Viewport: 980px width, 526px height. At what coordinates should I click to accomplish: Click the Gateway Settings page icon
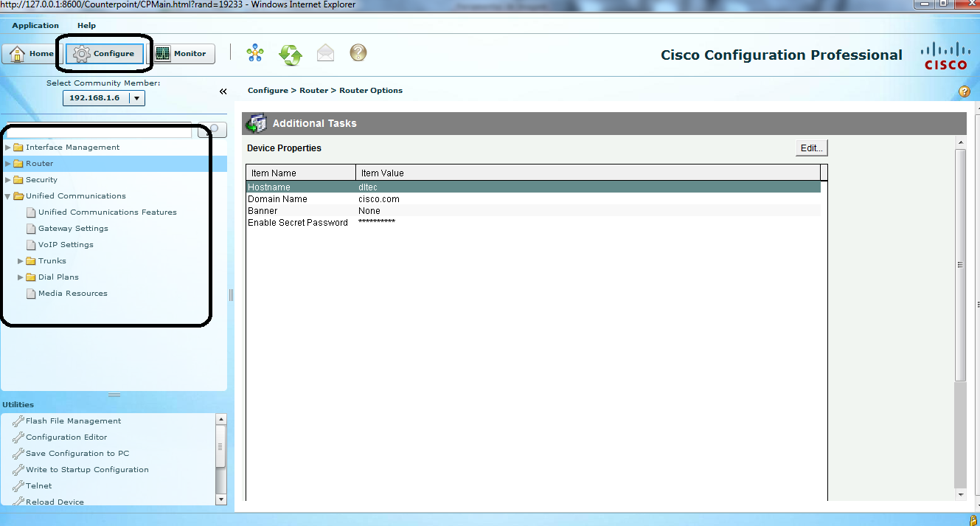click(31, 229)
